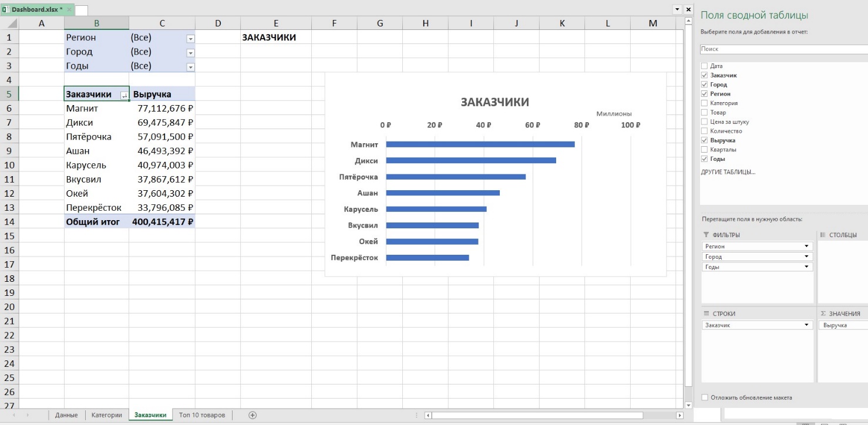Screen dimensions: 868x425
Task: Add a new sheet with plus icon
Action: pos(253,415)
